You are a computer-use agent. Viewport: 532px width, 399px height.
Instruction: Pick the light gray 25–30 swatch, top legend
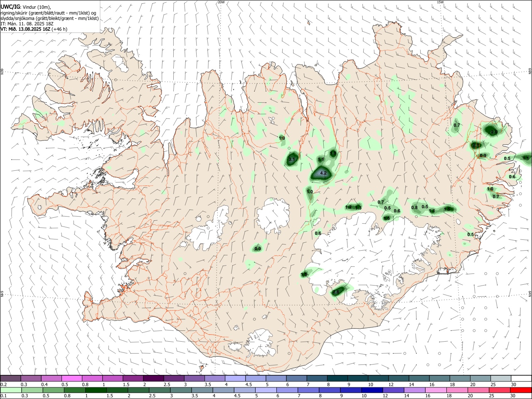501,379
